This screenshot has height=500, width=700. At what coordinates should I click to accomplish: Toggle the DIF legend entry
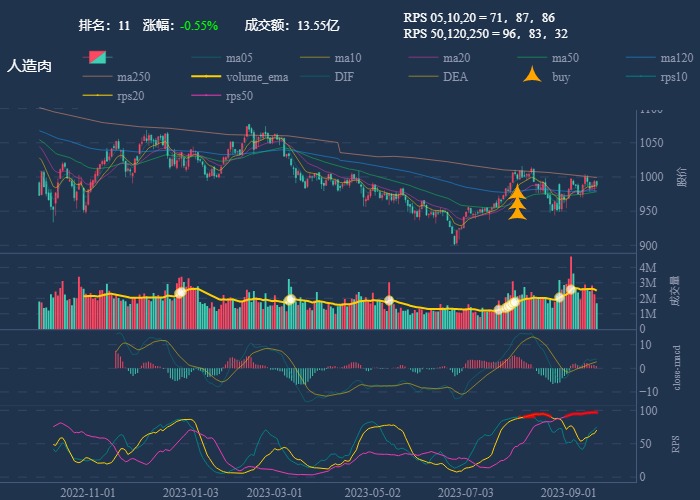tap(343, 77)
